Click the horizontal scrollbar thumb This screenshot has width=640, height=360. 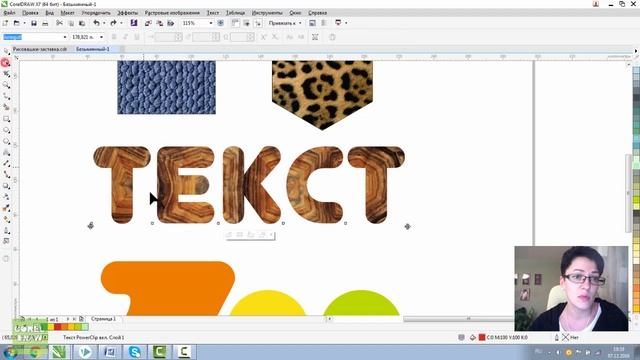(x=458, y=319)
